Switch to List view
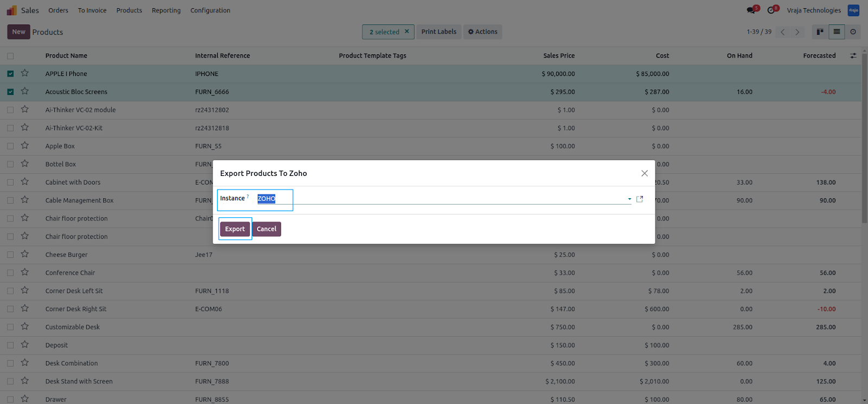 [837, 32]
